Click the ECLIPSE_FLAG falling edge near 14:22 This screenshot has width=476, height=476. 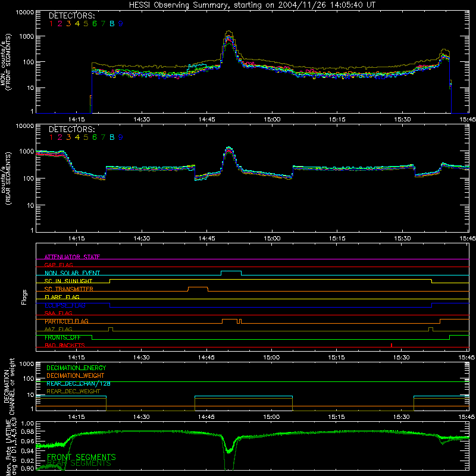point(110,305)
